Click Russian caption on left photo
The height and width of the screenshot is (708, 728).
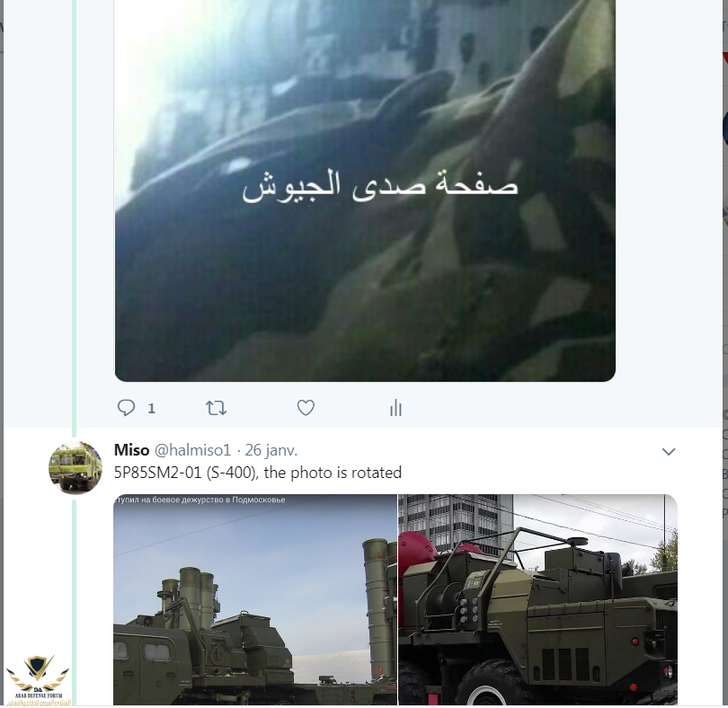click(200, 500)
